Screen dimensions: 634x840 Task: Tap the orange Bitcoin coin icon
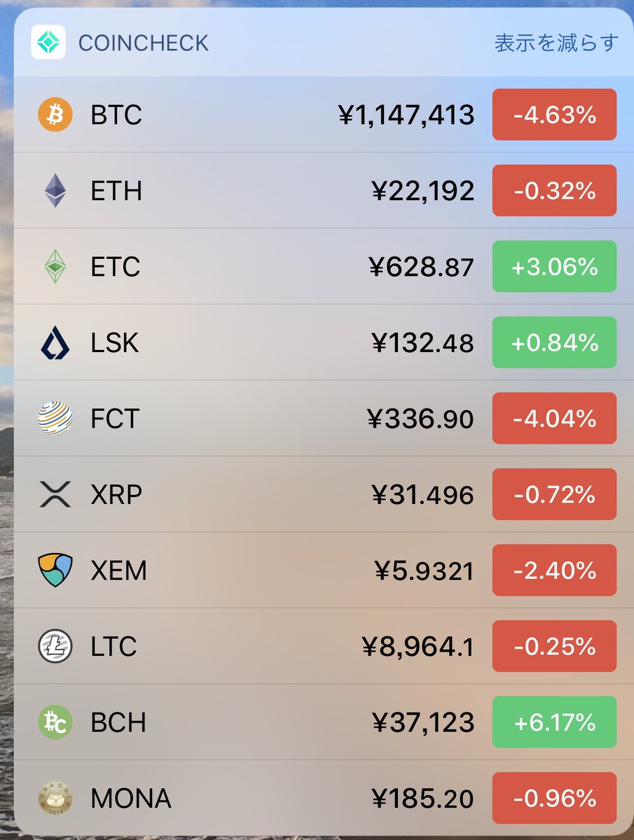point(55,115)
